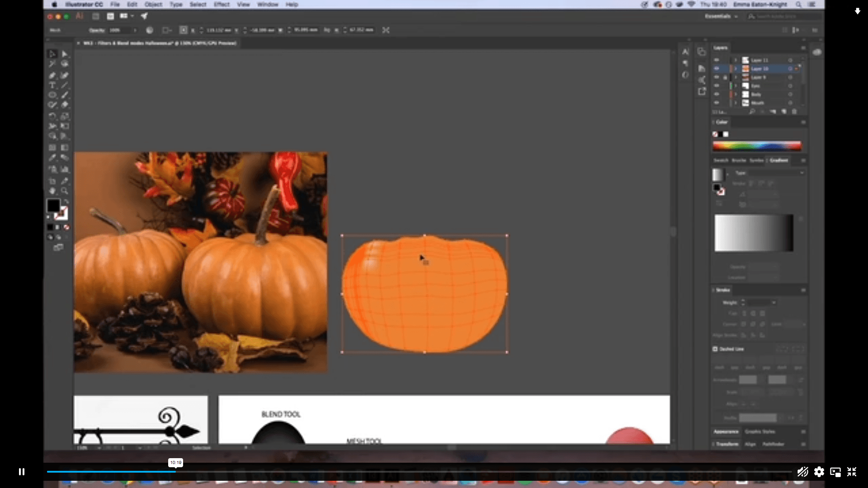
Task: Select the Gradient tool
Action: (x=65, y=147)
